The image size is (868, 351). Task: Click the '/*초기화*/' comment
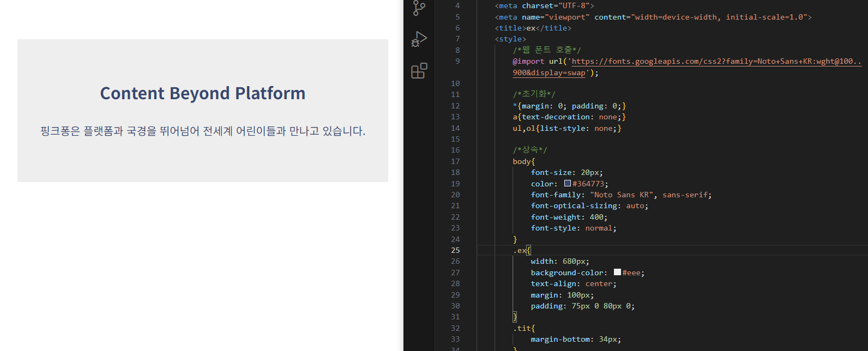click(534, 94)
